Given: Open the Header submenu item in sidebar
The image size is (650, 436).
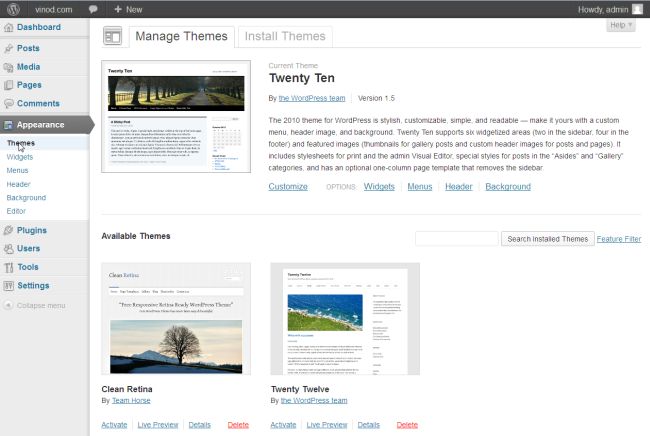Looking at the screenshot, I should [18, 184].
